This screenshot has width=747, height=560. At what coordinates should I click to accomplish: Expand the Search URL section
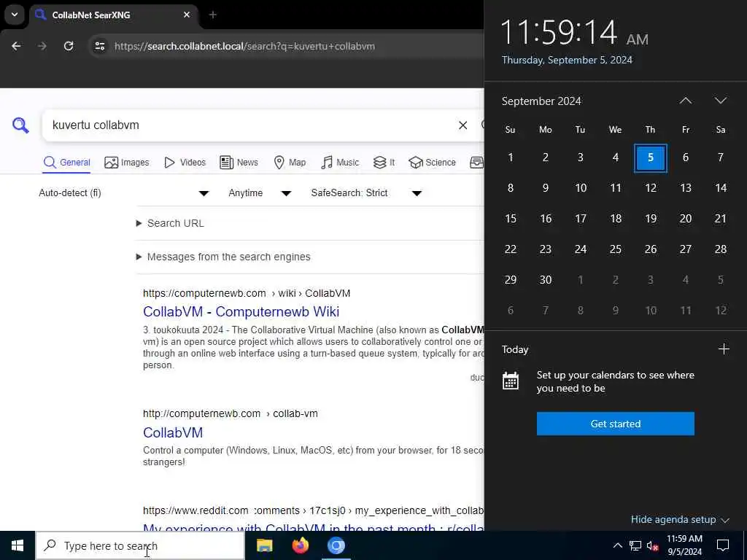click(x=170, y=223)
